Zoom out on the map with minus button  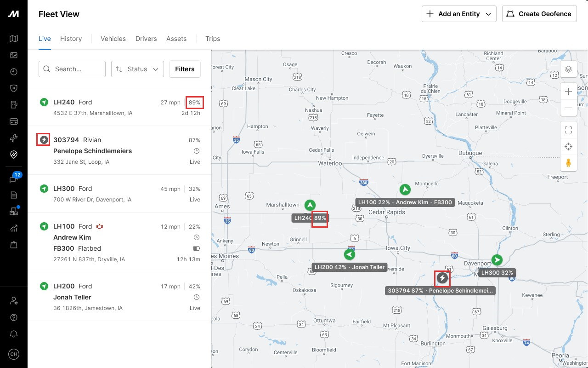pos(569,108)
